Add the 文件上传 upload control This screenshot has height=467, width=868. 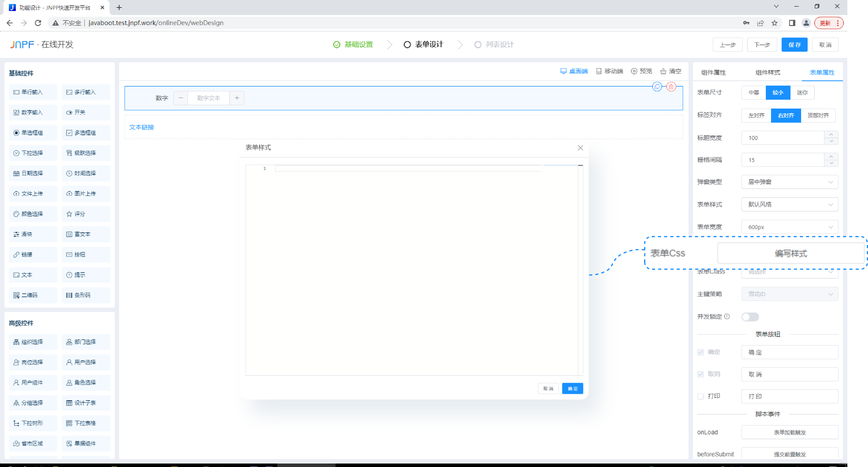(x=33, y=194)
